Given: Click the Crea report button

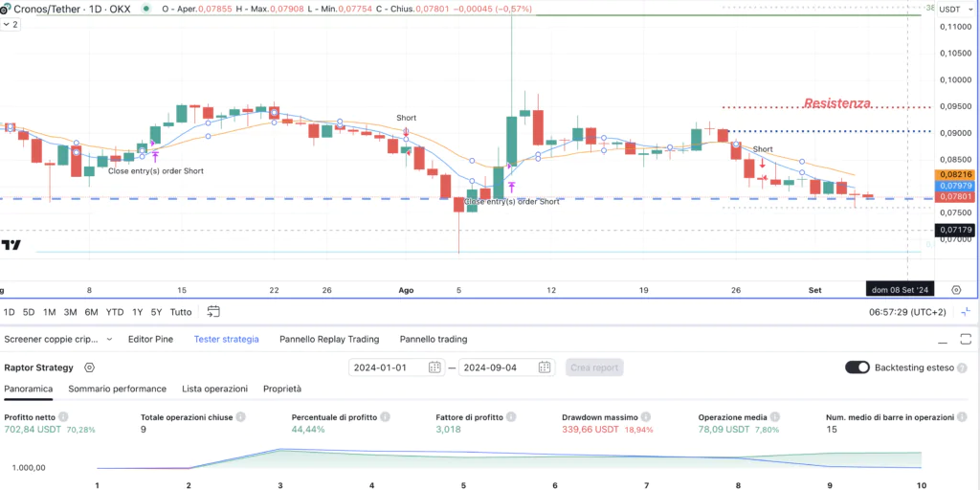Looking at the screenshot, I should (x=594, y=367).
